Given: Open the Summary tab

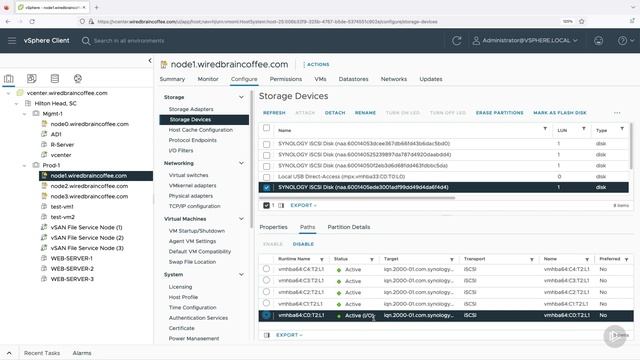Looking at the screenshot, I should click(x=172, y=79).
